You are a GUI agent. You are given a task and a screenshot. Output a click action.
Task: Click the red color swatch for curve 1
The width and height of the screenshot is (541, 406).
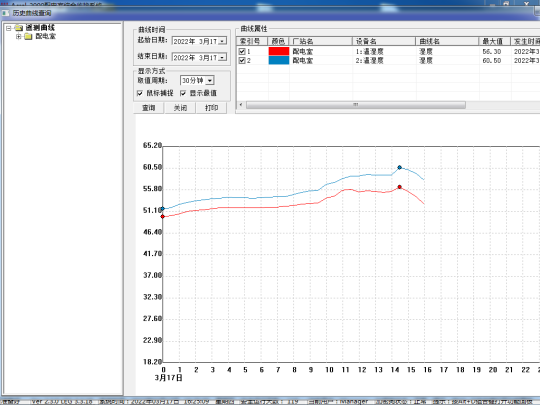(x=279, y=51)
